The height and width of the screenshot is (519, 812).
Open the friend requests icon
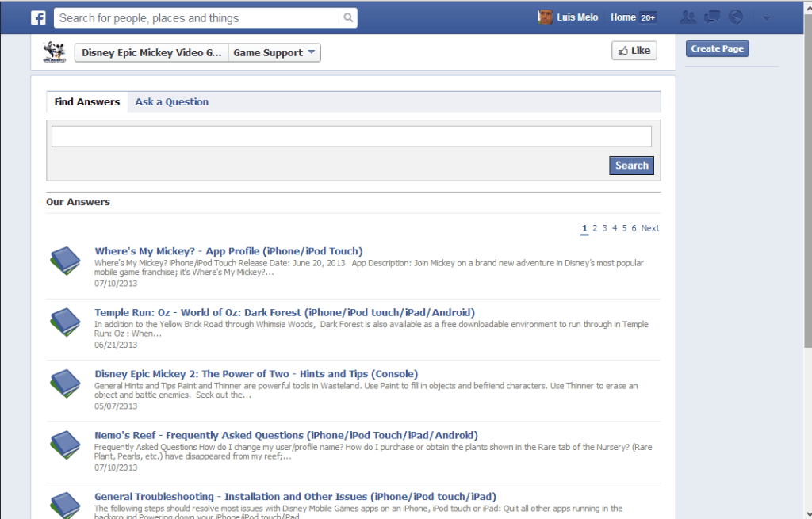(688, 17)
